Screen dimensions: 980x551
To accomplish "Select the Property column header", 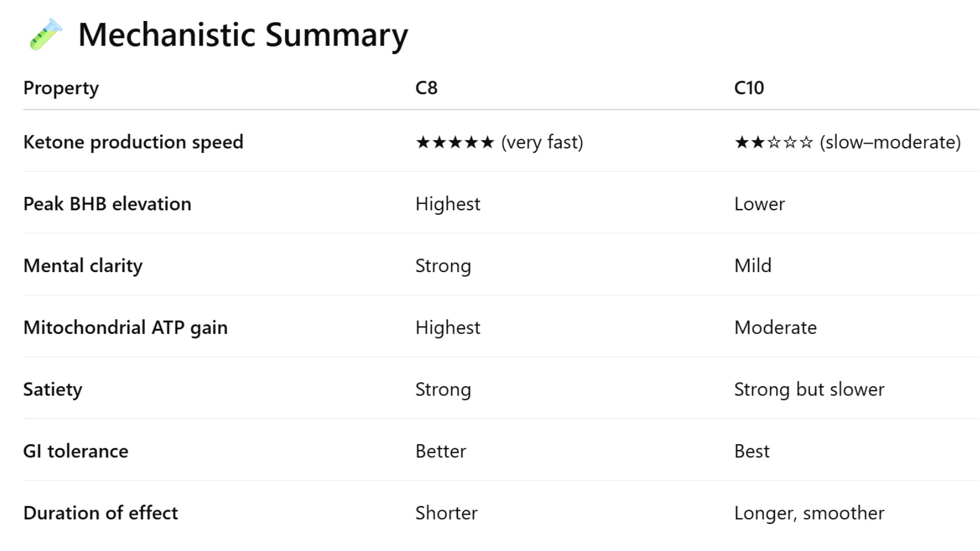I will (x=61, y=88).
